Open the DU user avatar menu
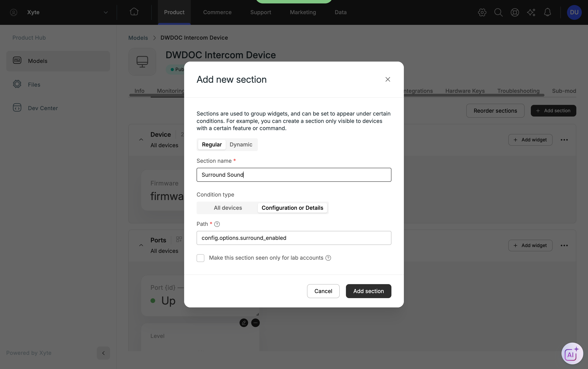The height and width of the screenshot is (369, 588). (x=574, y=12)
